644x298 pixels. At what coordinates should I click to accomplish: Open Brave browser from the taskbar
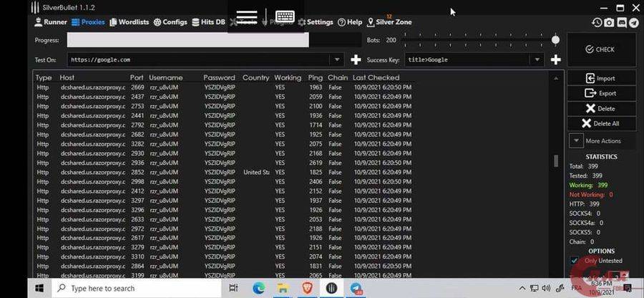tap(307, 288)
